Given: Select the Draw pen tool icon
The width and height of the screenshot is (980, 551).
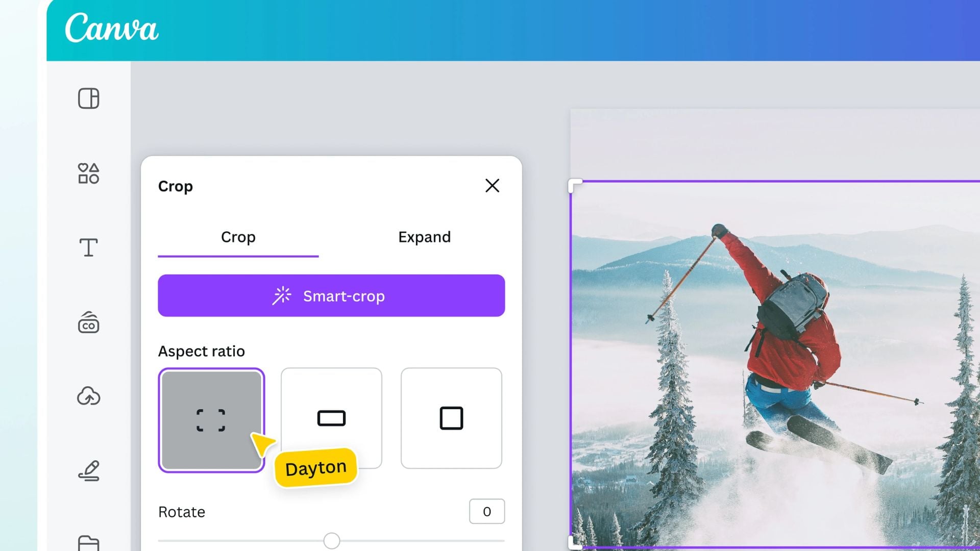Looking at the screenshot, I should click(89, 470).
